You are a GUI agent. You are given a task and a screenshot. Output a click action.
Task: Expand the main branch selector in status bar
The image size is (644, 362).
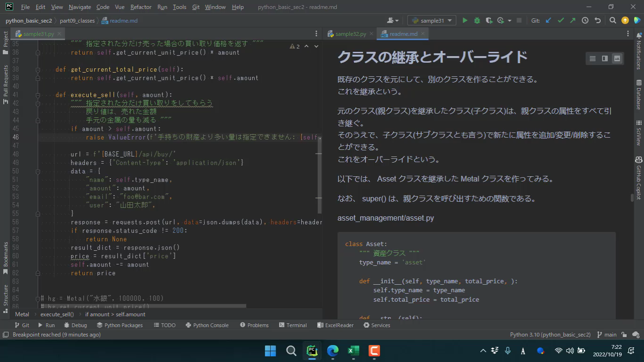pos(607,335)
